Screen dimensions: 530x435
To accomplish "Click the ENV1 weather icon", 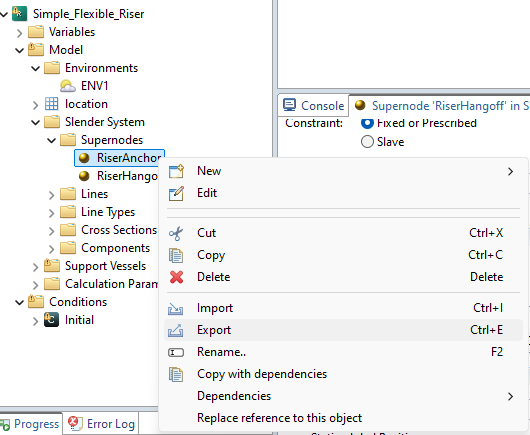I will [x=68, y=86].
